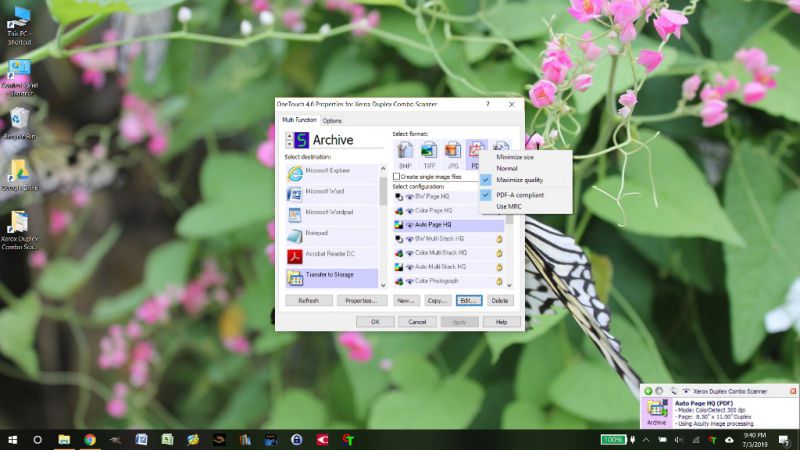Image resolution: width=800 pixels, height=450 pixels.
Task: Choose the TIFF format icon
Action: pyautogui.click(x=428, y=151)
